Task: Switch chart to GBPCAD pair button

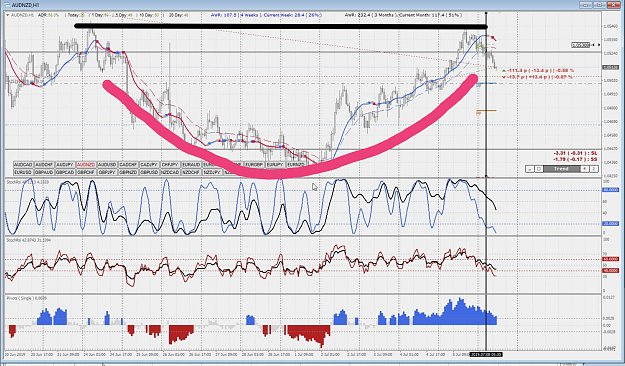Action: [65, 172]
